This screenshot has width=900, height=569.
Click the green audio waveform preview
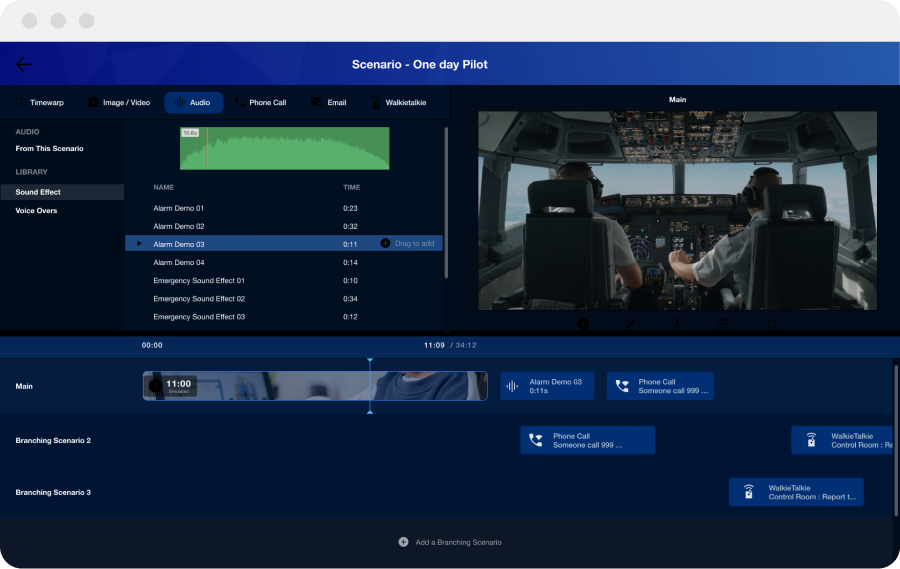pyautogui.click(x=285, y=148)
